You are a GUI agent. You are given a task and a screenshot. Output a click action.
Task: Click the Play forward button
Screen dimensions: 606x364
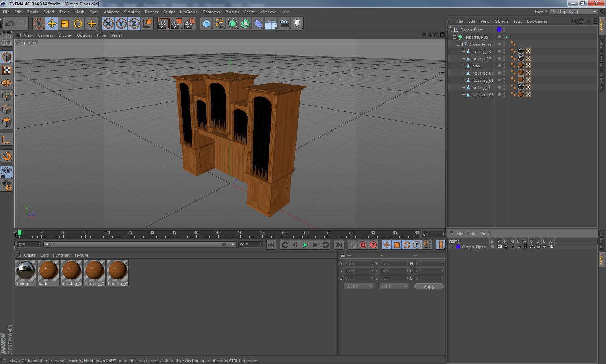click(x=305, y=245)
